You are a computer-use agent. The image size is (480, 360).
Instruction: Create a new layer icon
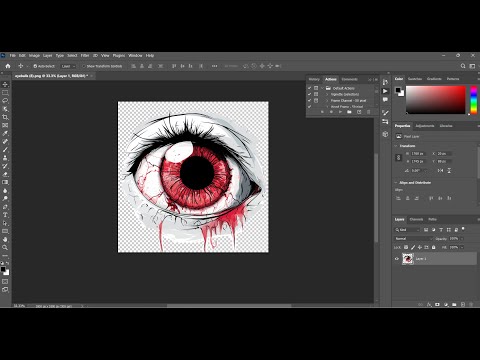463,304
